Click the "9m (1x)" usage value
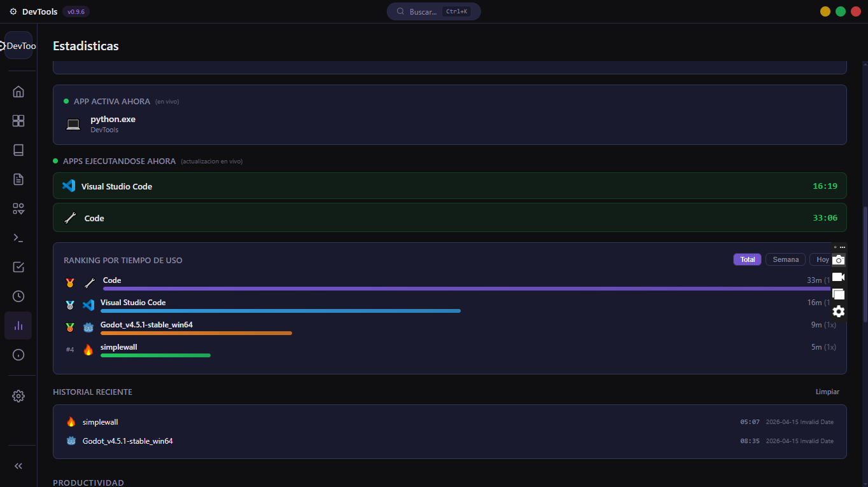This screenshot has width=868, height=487. (x=823, y=325)
